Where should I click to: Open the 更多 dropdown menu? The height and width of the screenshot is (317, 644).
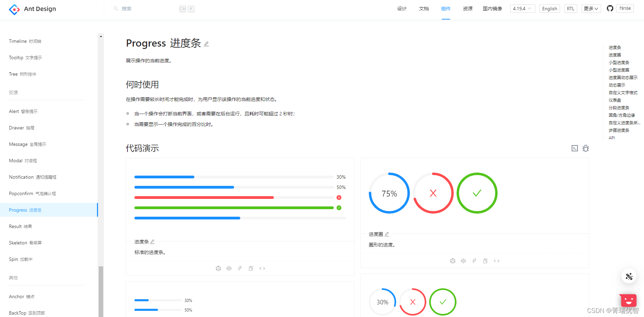pos(591,8)
